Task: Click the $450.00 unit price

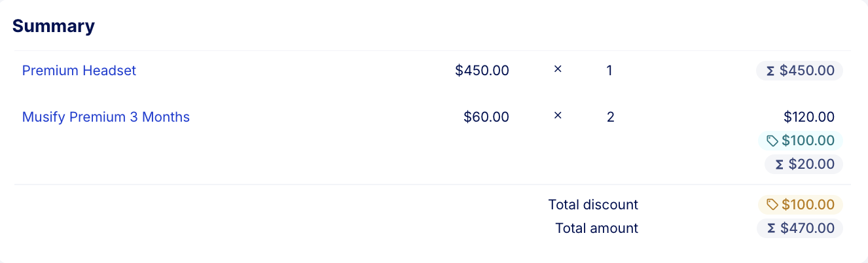Action: pos(482,71)
